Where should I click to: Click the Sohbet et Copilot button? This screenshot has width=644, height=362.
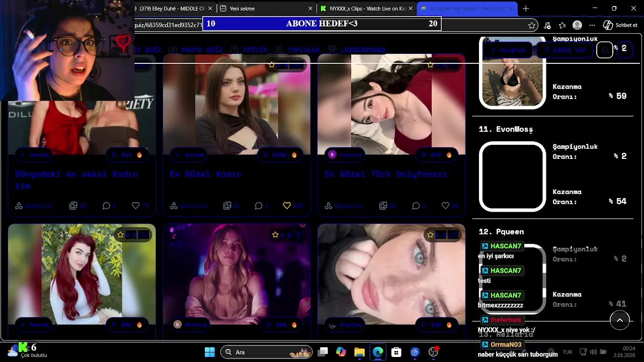point(620,25)
